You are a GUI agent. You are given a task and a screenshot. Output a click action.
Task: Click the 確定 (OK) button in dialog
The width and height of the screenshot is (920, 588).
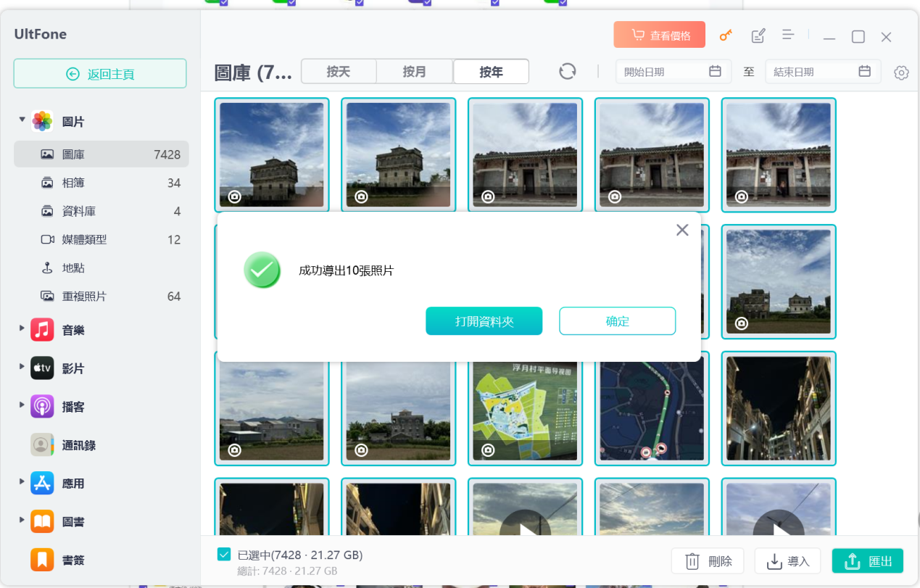pyautogui.click(x=617, y=320)
